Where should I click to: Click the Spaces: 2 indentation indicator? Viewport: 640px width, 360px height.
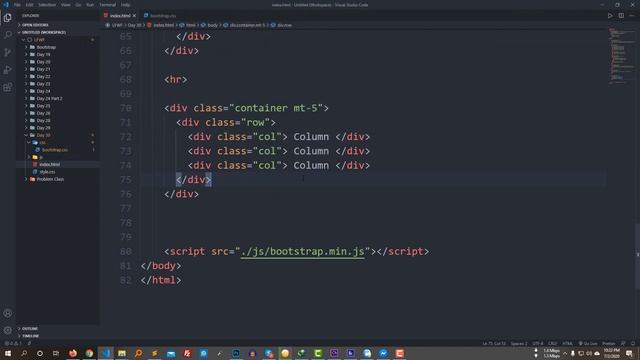519,343
